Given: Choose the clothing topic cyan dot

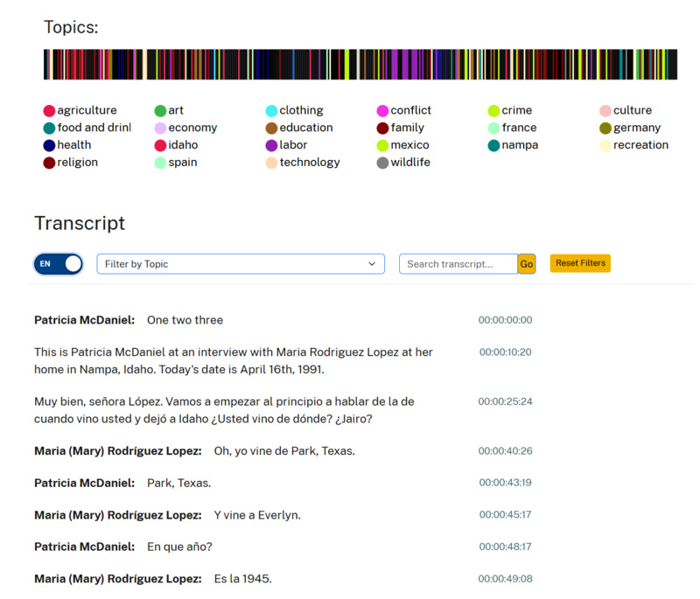Looking at the screenshot, I should [x=271, y=111].
